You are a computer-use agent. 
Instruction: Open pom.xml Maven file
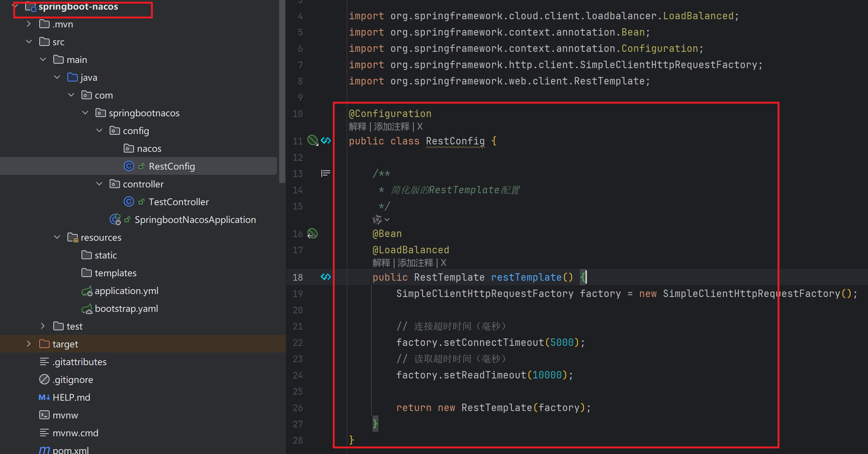pyautogui.click(x=70, y=450)
